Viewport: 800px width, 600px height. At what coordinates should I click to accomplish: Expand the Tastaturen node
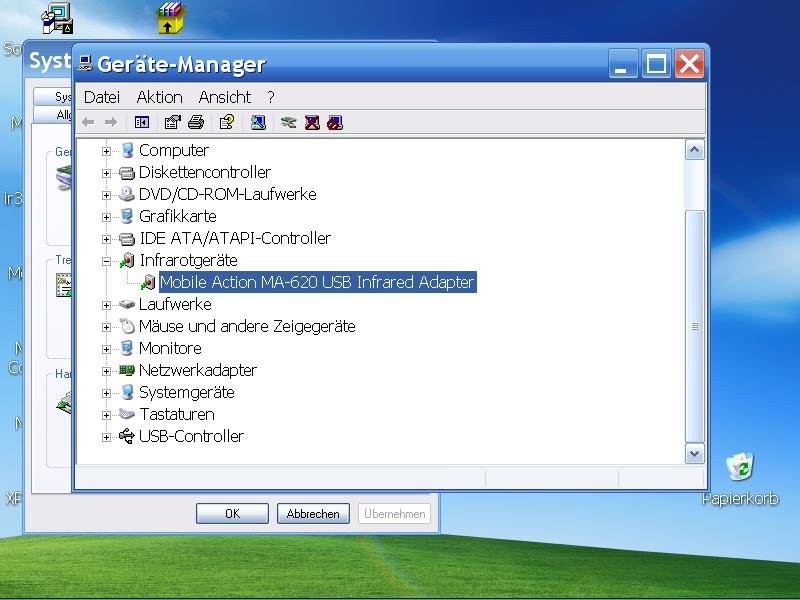pos(106,415)
